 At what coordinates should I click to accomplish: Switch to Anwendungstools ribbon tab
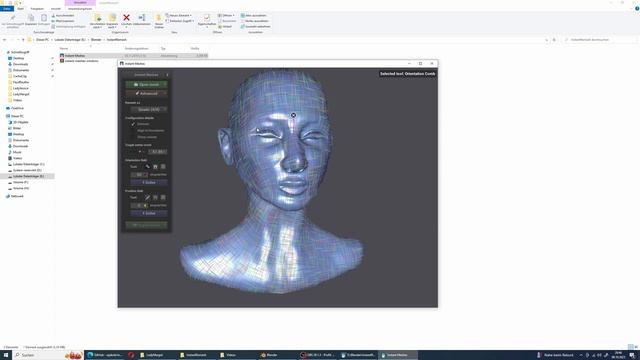pos(80,9)
